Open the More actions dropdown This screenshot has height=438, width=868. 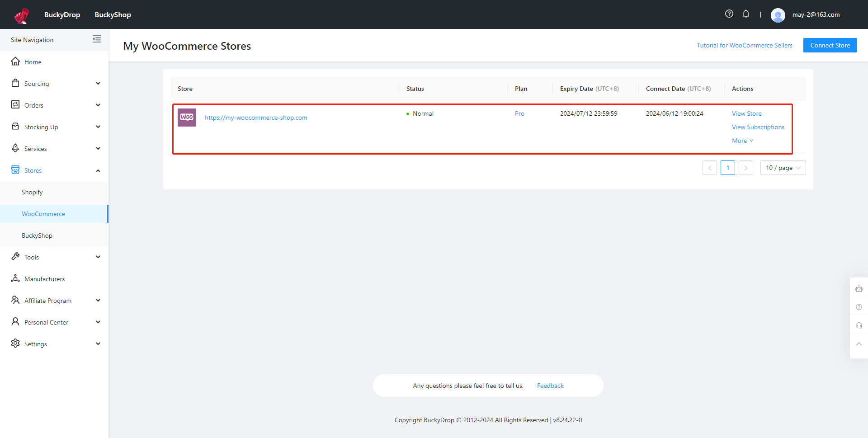click(742, 141)
